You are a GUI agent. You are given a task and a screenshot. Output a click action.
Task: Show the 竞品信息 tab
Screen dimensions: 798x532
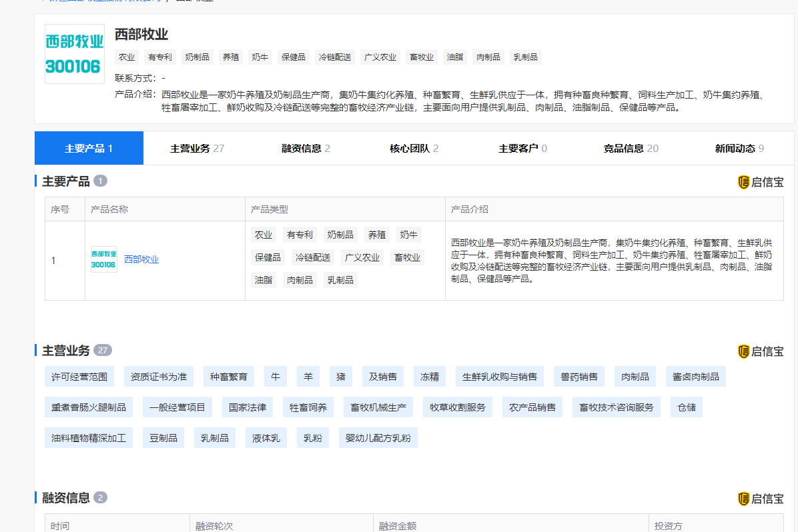(631, 149)
